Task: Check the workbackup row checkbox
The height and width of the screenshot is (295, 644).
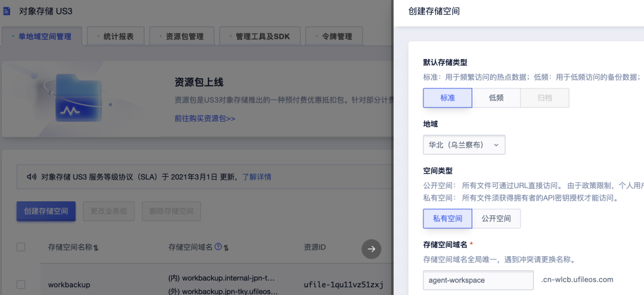Action: coord(20,284)
